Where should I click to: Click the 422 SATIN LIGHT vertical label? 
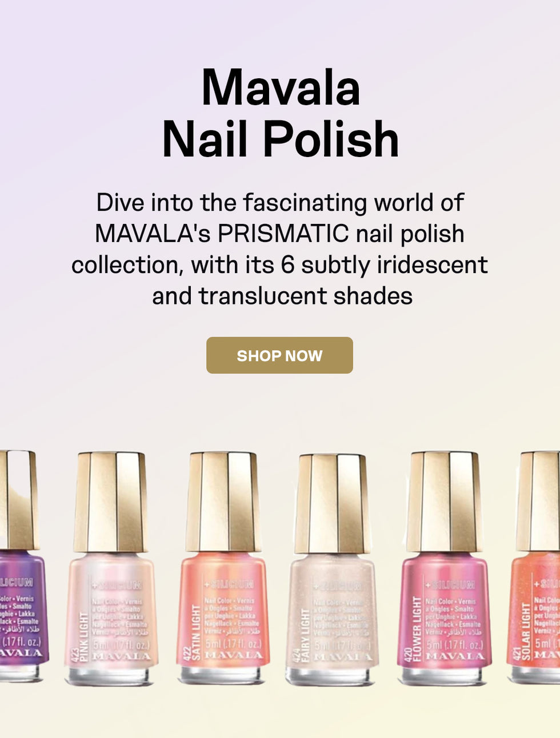coord(193,633)
